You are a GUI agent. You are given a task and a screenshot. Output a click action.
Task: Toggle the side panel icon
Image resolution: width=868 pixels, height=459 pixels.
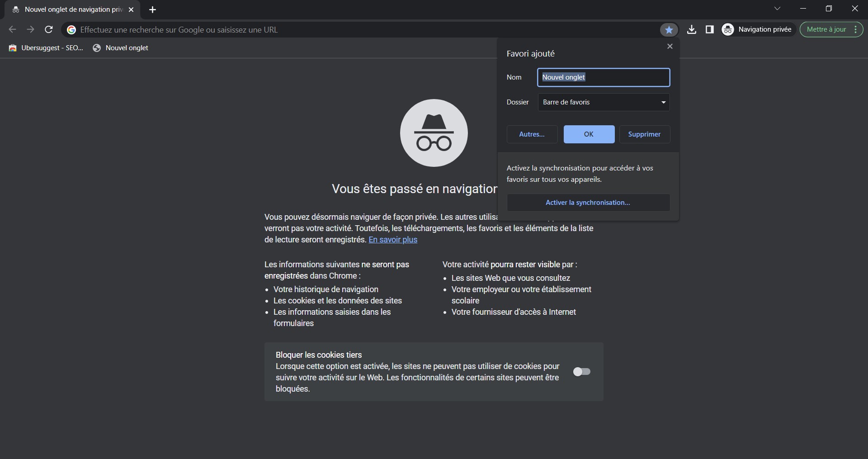pos(709,30)
